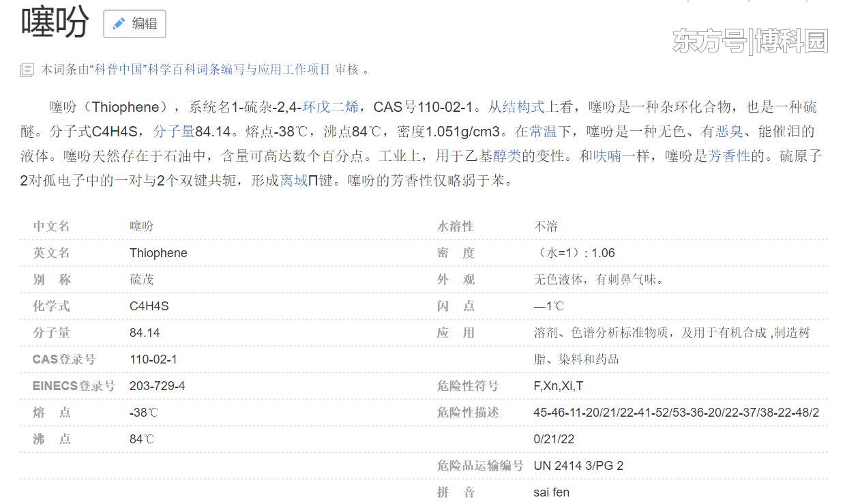Select the 英文名 label
This screenshot has width=845, height=504.
51,253
